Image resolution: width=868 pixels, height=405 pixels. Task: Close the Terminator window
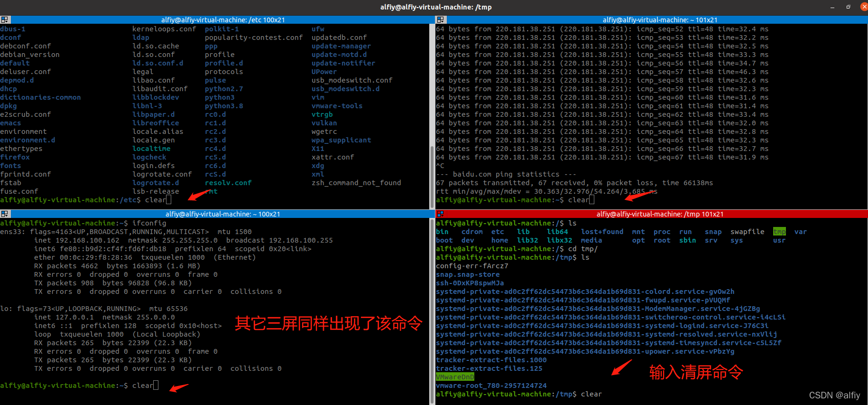[x=864, y=7]
